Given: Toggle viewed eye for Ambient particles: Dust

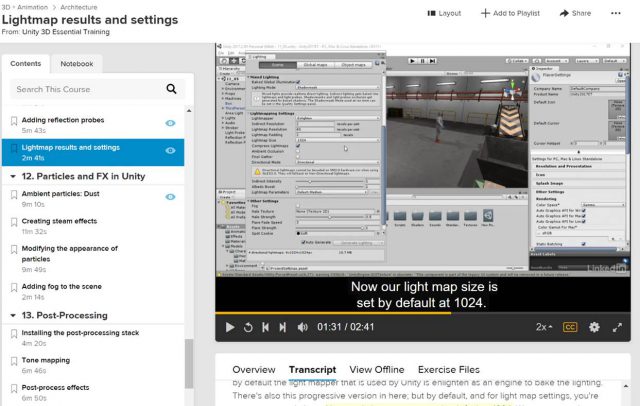Looking at the screenshot, I should click(x=170, y=197).
